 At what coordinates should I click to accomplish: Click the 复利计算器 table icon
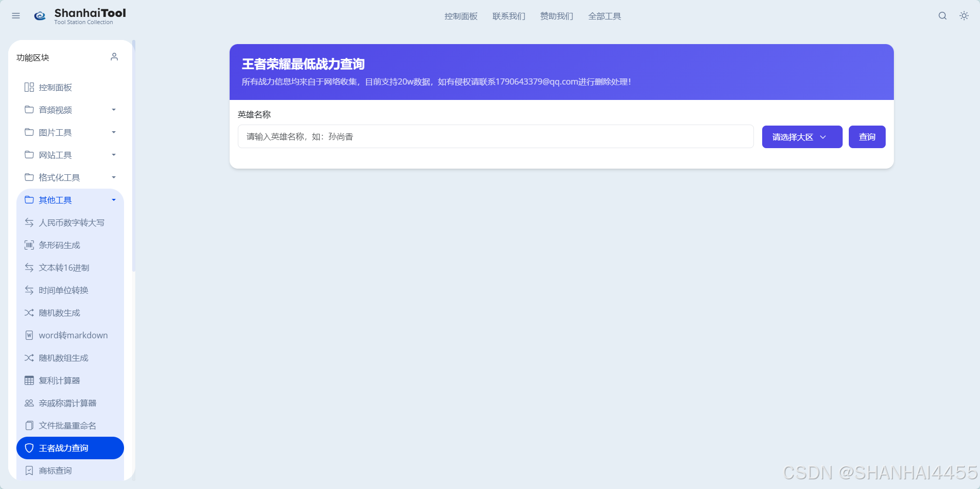coord(29,380)
